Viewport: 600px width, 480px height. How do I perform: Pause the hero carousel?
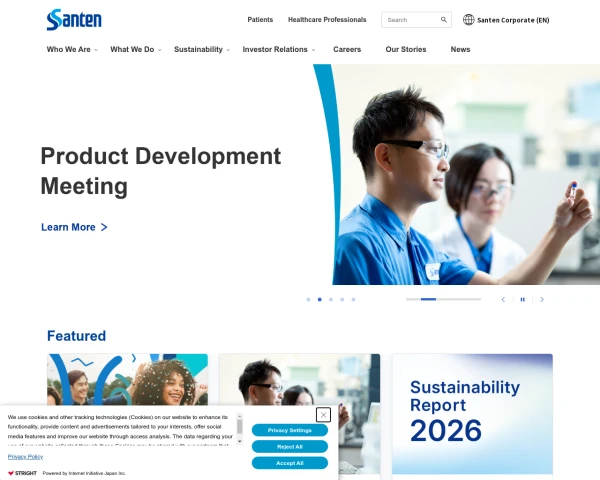[x=523, y=299]
